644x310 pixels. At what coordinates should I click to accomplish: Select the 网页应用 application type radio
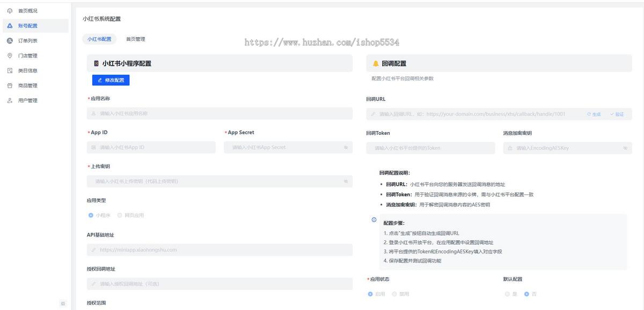(x=130, y=215)
